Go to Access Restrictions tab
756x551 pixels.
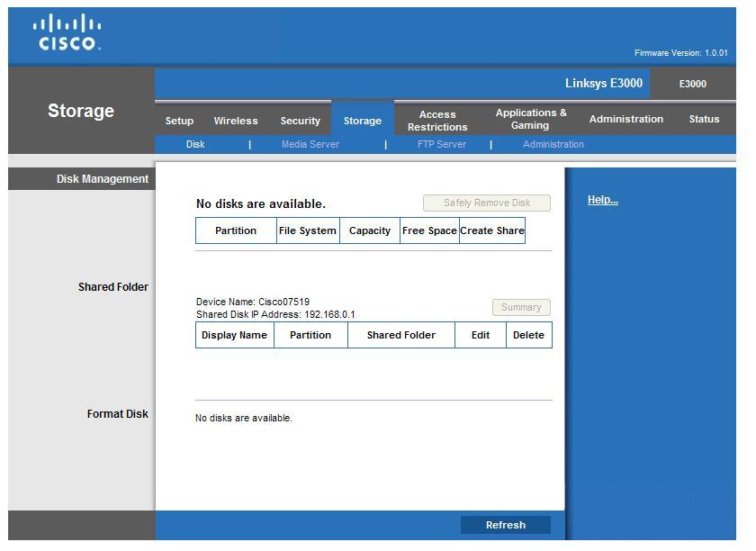437,121
